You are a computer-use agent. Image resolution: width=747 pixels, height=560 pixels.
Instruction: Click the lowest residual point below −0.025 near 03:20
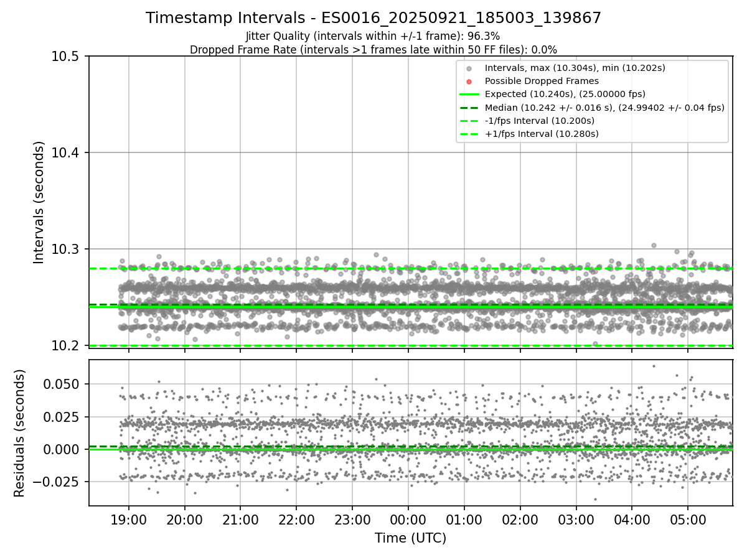pyautogui.click(x=595, y=499)
